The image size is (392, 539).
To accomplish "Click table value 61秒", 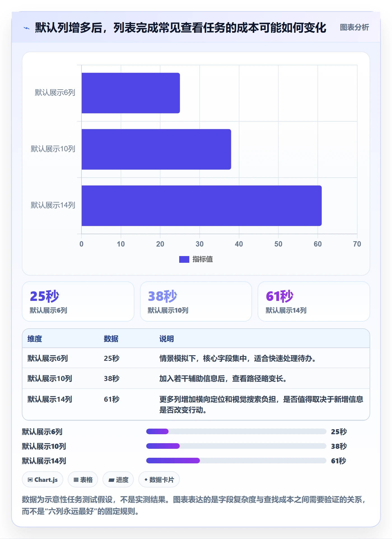I will pyautogui.click(x=111, y=399).
